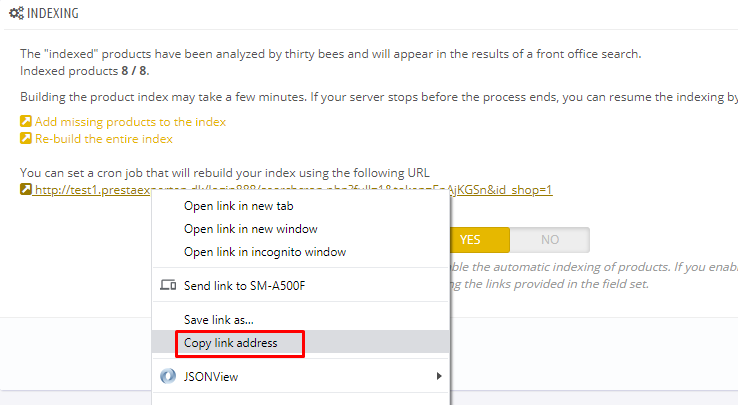The width and height of the screenshot is (738, 405).
Task: Click Add missing products to the index
Action: tap(130, 122)
